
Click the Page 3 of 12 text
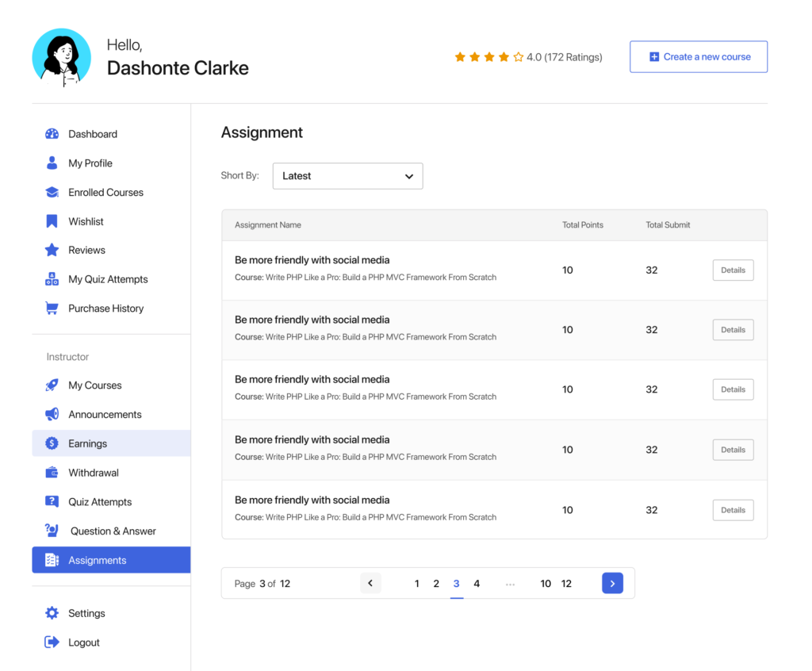pyautogui.click(x=262, y=584)
